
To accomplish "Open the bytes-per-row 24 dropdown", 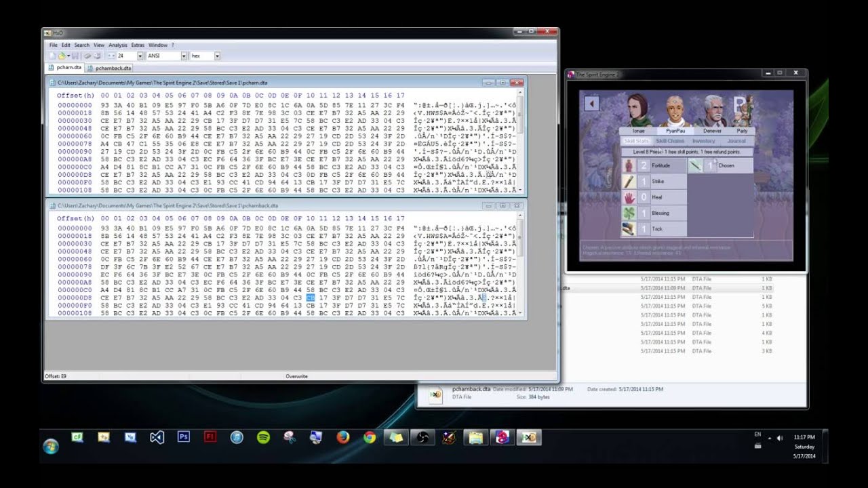I will (140, 56).
